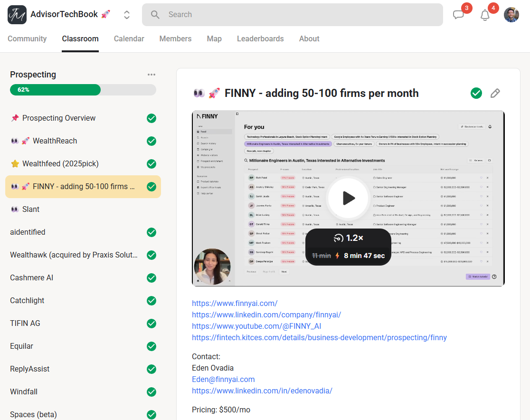Click the AdvisorTechBook logo icon

(17, 15)
